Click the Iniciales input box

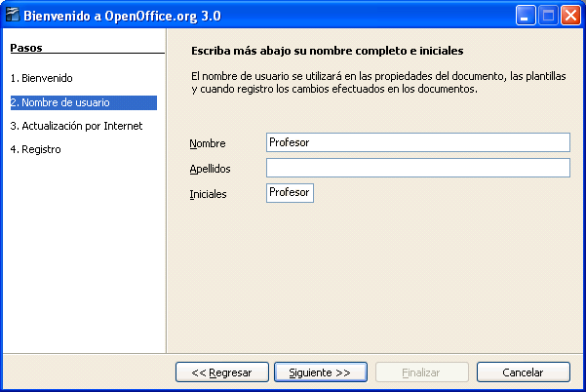[290, 193]
